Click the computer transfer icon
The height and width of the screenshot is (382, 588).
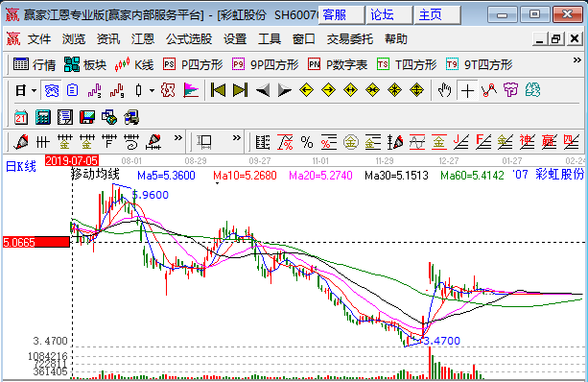coord(131,117)
